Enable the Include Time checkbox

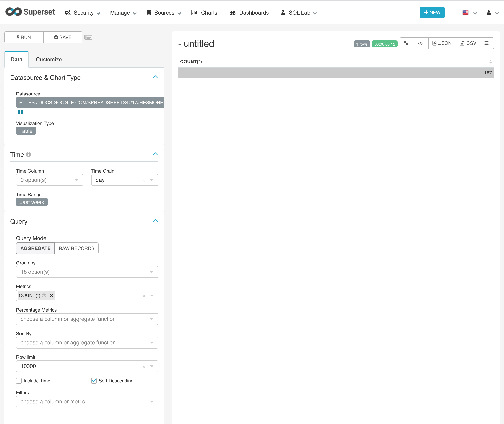(19, 381)
